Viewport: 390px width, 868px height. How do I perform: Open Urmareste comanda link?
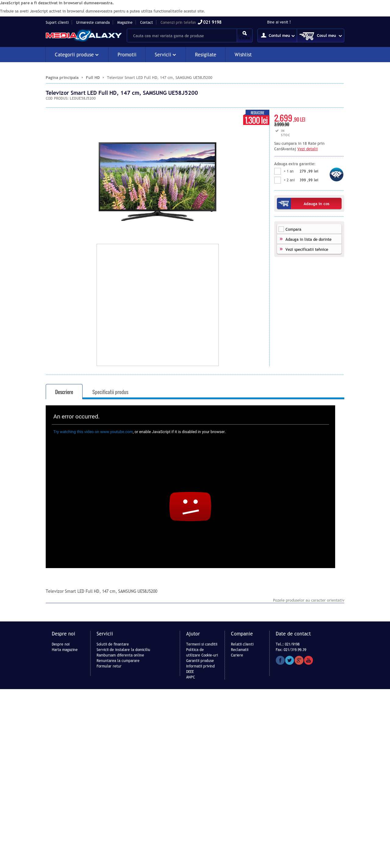[93, 23]
